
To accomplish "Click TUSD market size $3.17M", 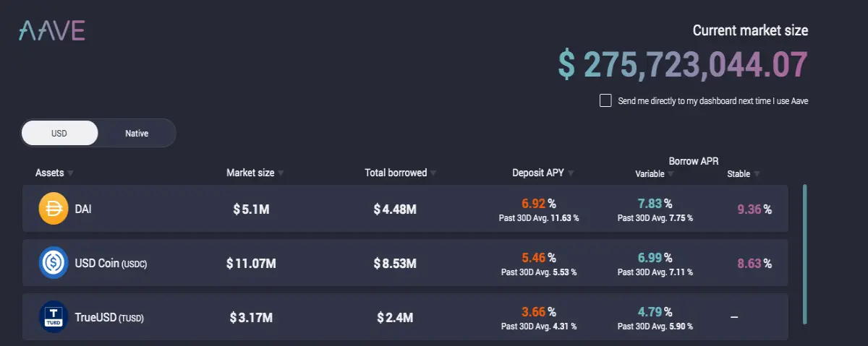I will point(251,317).
